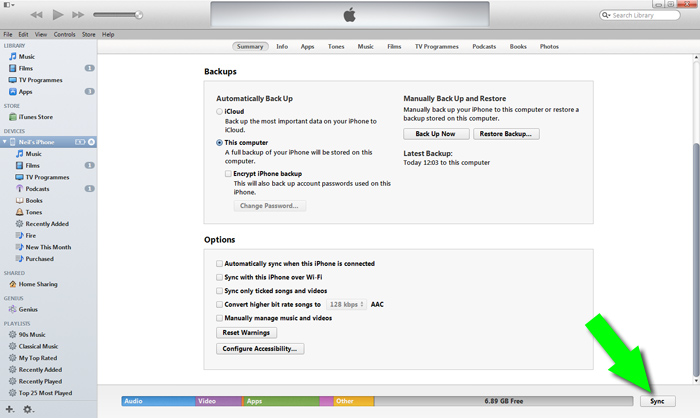
Task: Open the Fire playlist icon
Action: click(20, 235)
